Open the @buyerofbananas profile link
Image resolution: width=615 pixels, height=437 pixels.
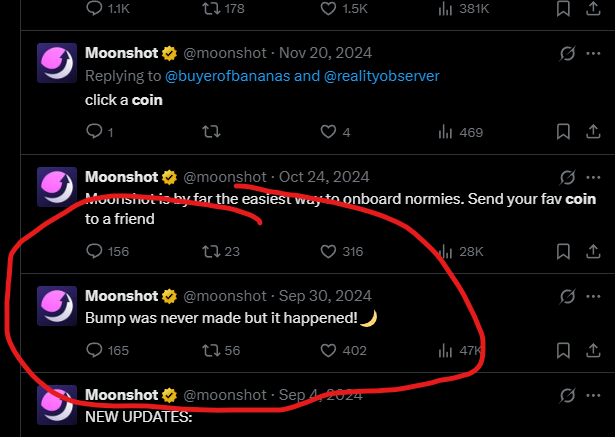click(228, 76)
